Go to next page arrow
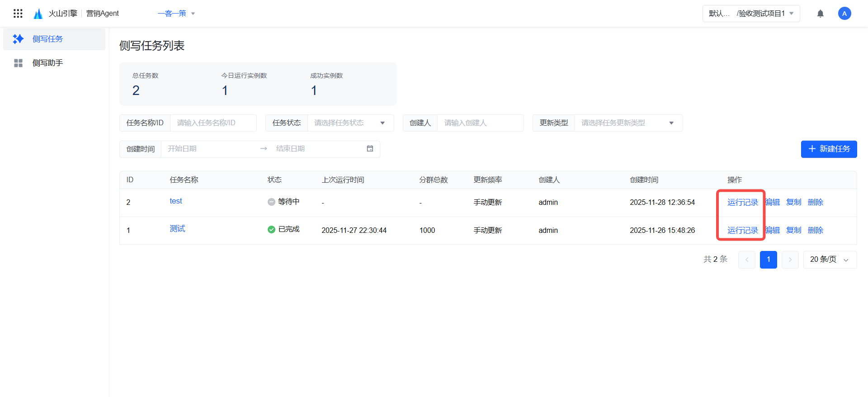The image size is (868, 397). [x=790, y=260]
